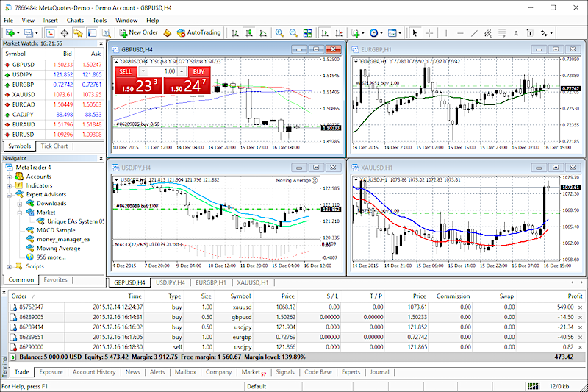Open the MetaEditor icon in toolbar
Screen dimensions: 588x392
(168, 33)
